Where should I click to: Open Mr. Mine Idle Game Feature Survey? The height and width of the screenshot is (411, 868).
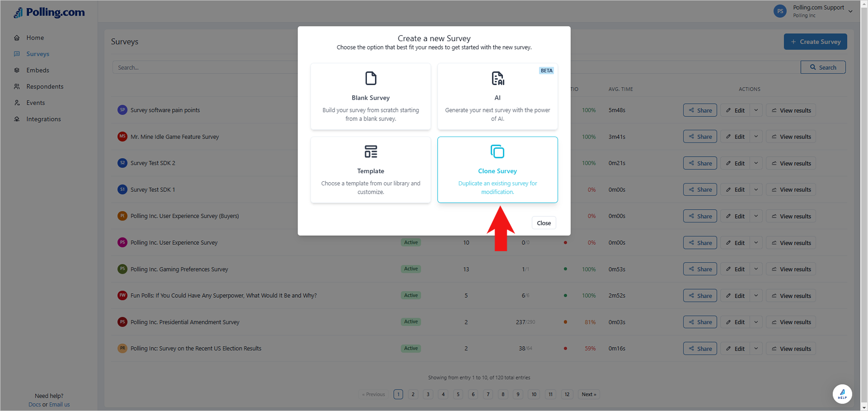click(175, 137)
